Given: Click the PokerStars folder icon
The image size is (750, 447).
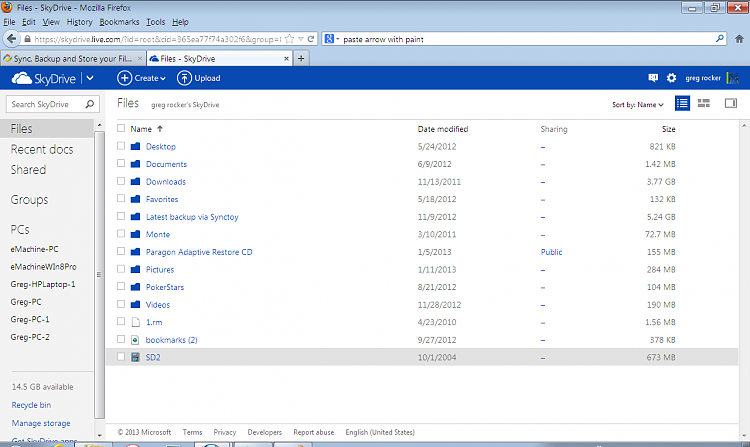Looking at the screenshot, I should (135, 287).
